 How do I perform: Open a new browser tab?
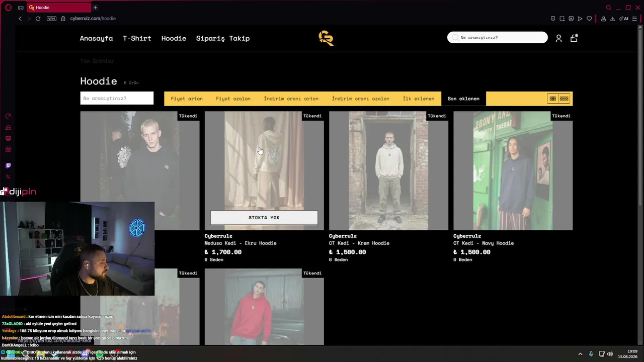[95, 8]
